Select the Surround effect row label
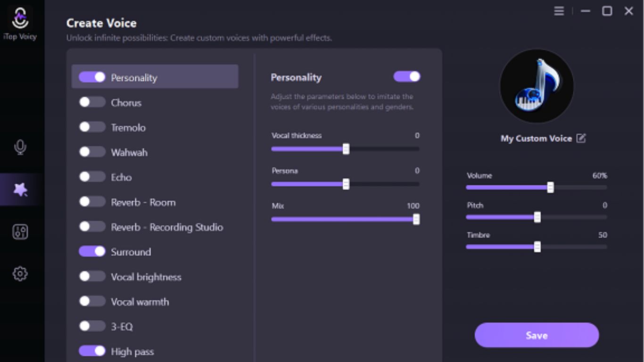Viewport: 644px width, 362px height. [x=131, y=252]
